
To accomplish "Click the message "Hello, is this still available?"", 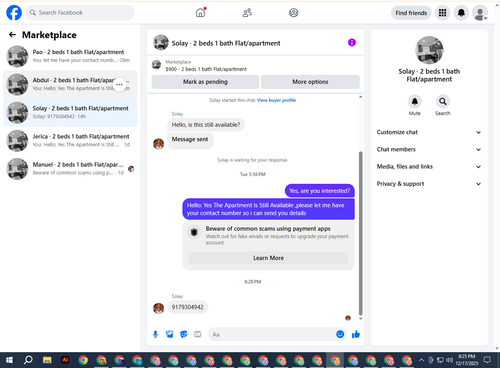I will tap(206, 125).
